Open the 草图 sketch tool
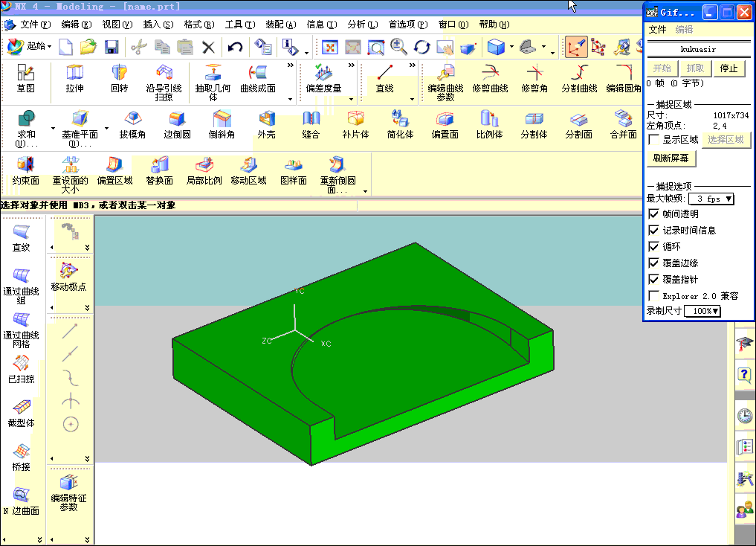This screenshot has height=546, width=756. [x=25, y=78]
